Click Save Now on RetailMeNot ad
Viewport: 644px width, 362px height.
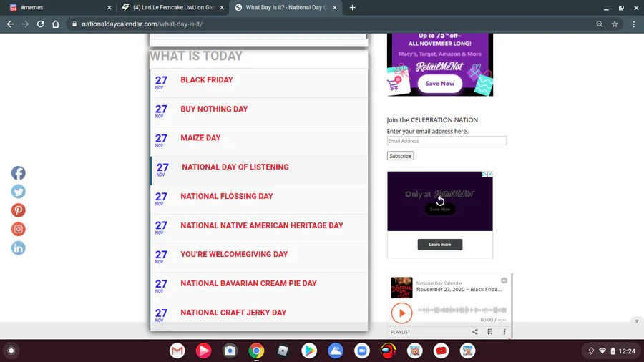439,83
